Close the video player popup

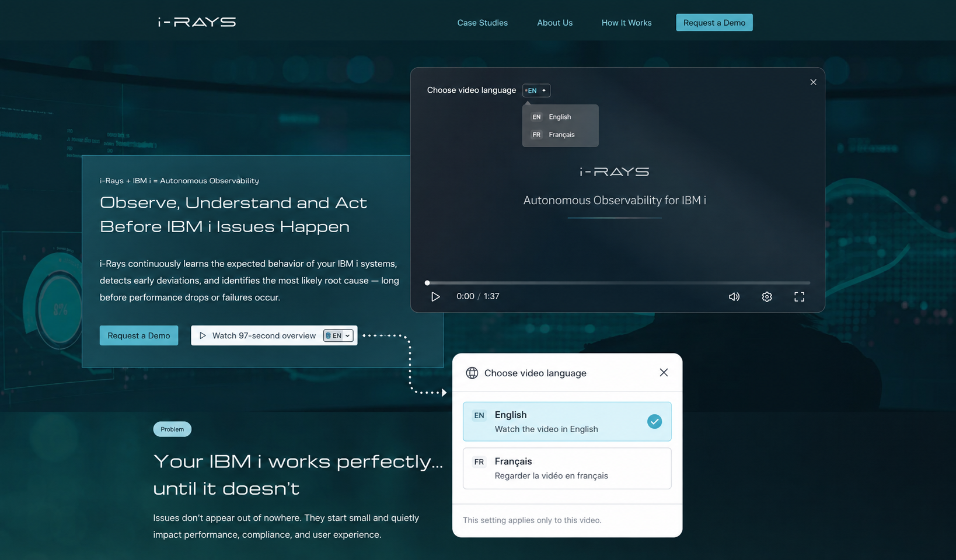click(x=813, y=82)
